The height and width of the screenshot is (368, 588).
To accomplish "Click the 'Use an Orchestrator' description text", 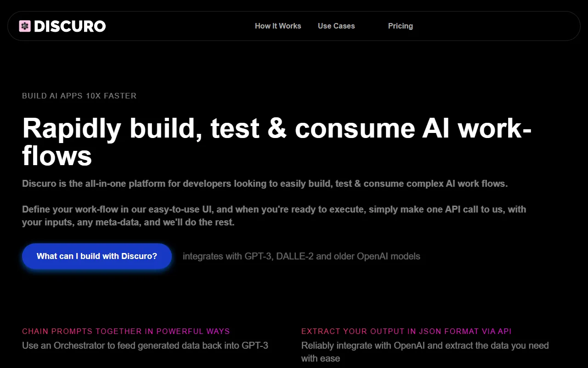I will click(x=145, y=345).
